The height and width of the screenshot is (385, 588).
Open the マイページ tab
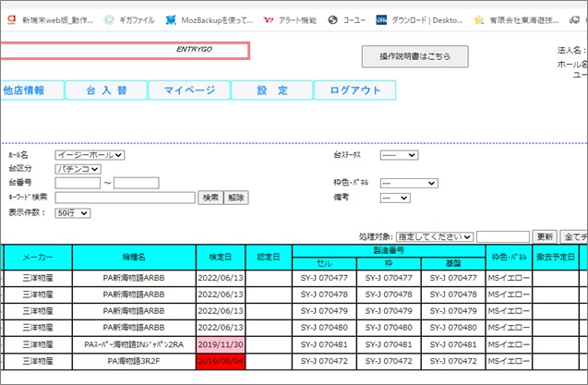pyautogui.click(x=189, y=90)
